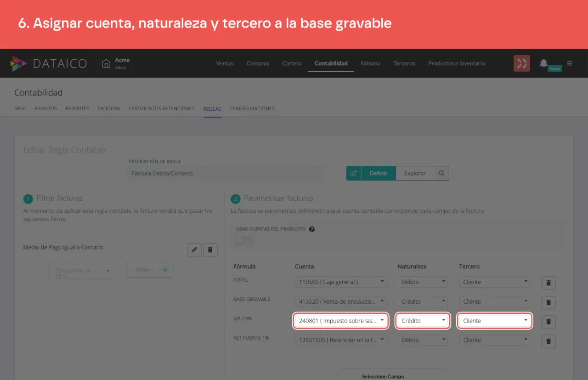Click the Acme home icon
Screen dimensions: 588x380
pos(106,63)
